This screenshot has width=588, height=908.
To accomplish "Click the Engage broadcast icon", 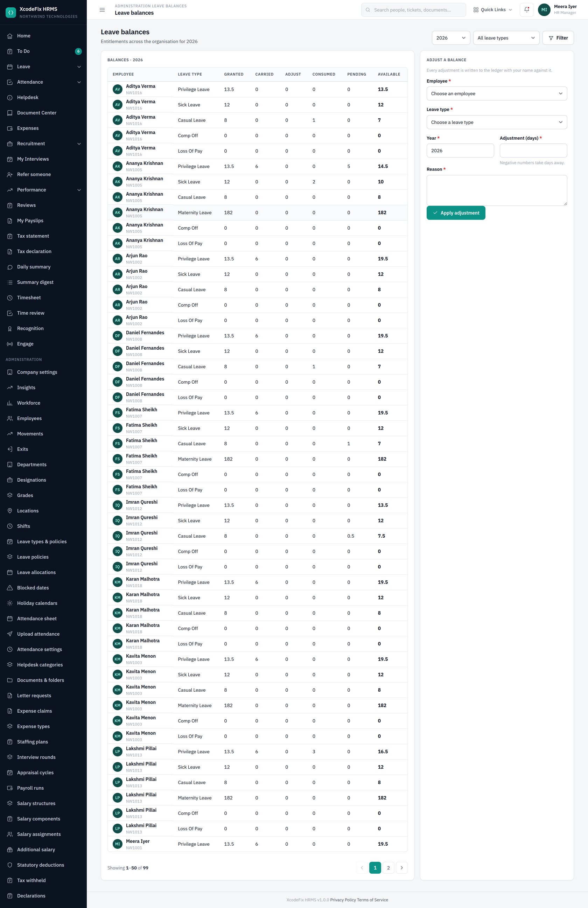I will (10, 344).
